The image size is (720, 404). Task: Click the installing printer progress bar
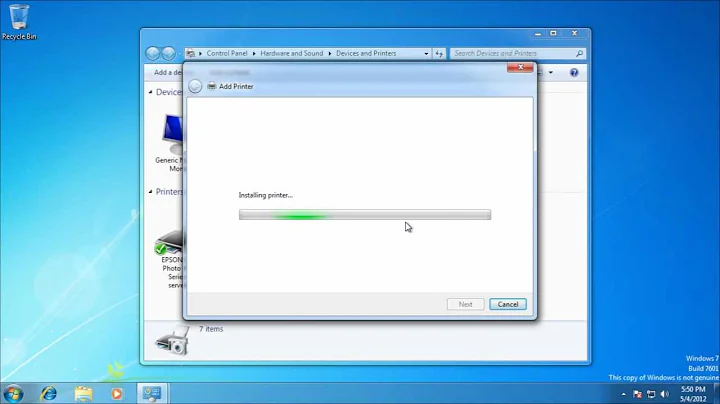click(x=365, y=215)
